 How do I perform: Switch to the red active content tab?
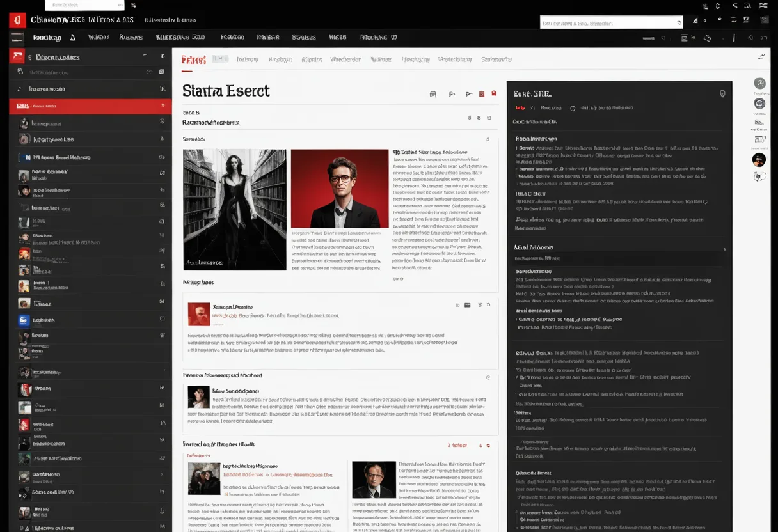[x=193, y=59]
